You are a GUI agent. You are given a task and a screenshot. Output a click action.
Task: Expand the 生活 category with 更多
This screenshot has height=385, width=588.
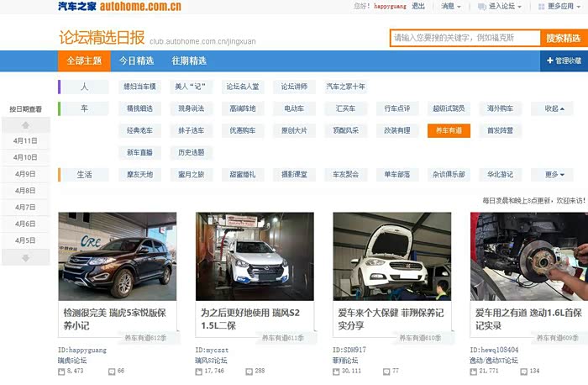pos(554,175)
